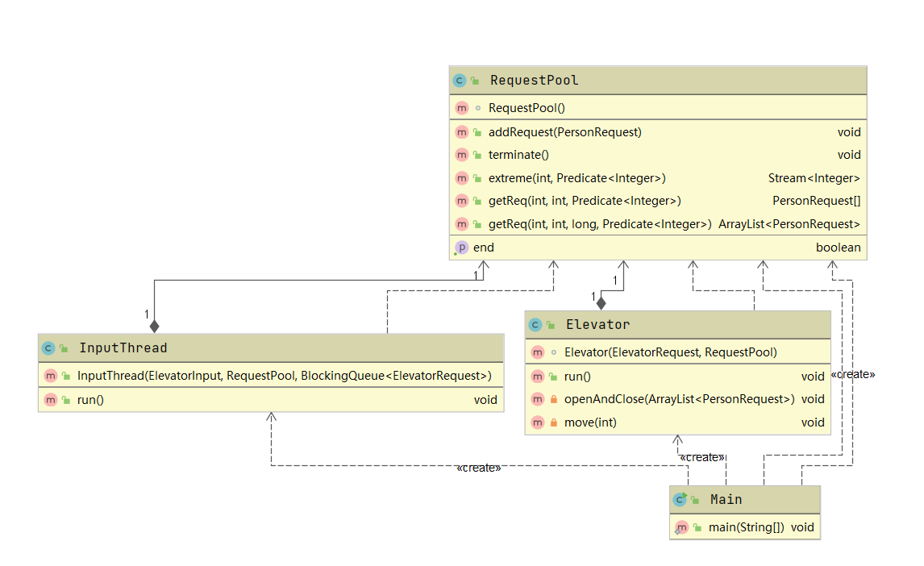Screen dimensions: 924x566
Task: Click the method icon for getReq returning ArrayList<PersonRequest>
Action: pos(462,224)
